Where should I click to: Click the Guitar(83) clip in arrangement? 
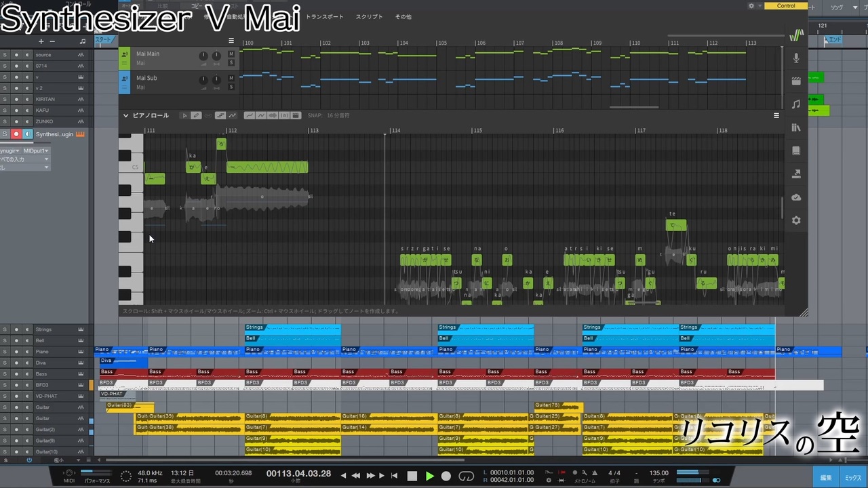click(130, 406)
